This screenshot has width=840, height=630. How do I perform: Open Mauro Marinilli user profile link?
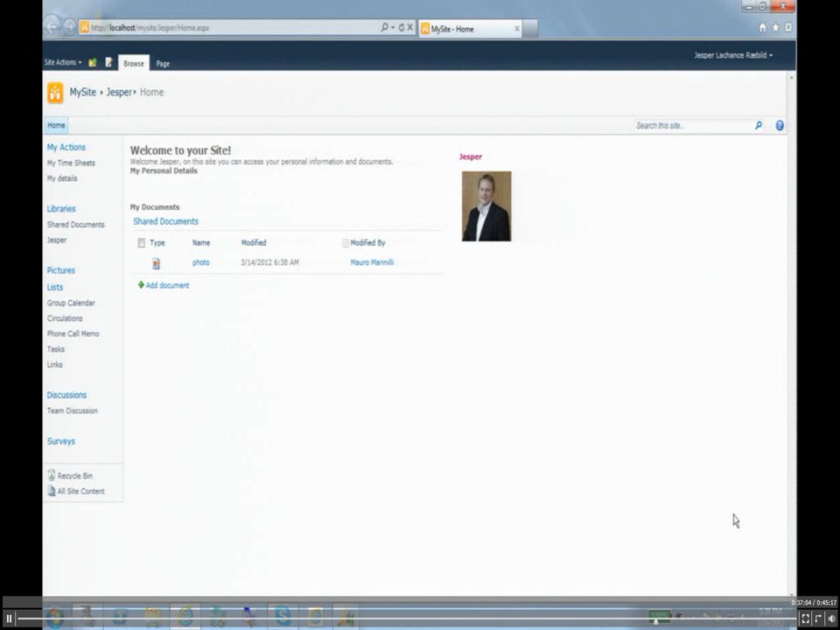click(372, 262)
